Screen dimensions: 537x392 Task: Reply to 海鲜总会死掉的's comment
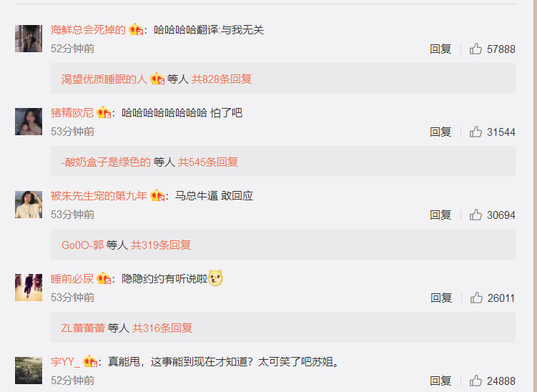point(440,49)
